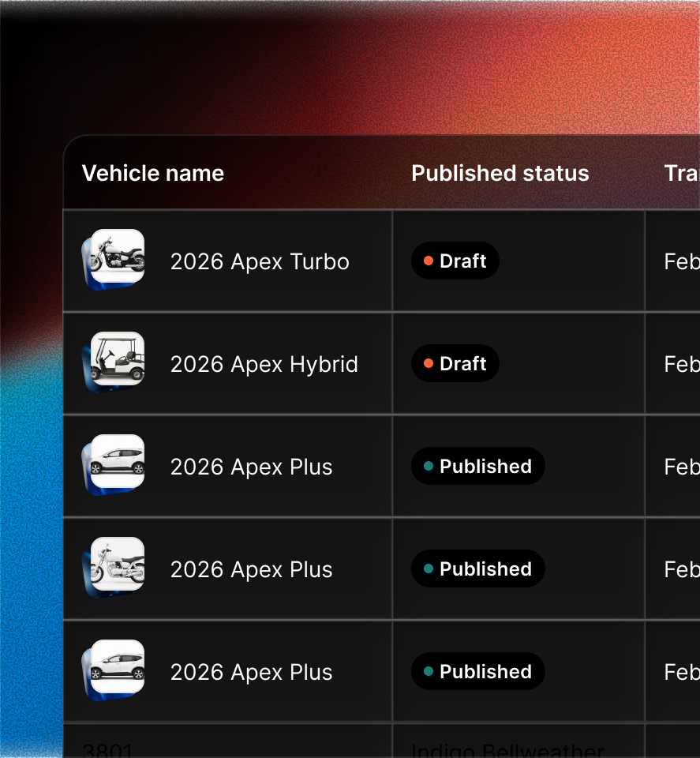
Task: Click the green status dot in the last Published row
Action: coord(429,672)
